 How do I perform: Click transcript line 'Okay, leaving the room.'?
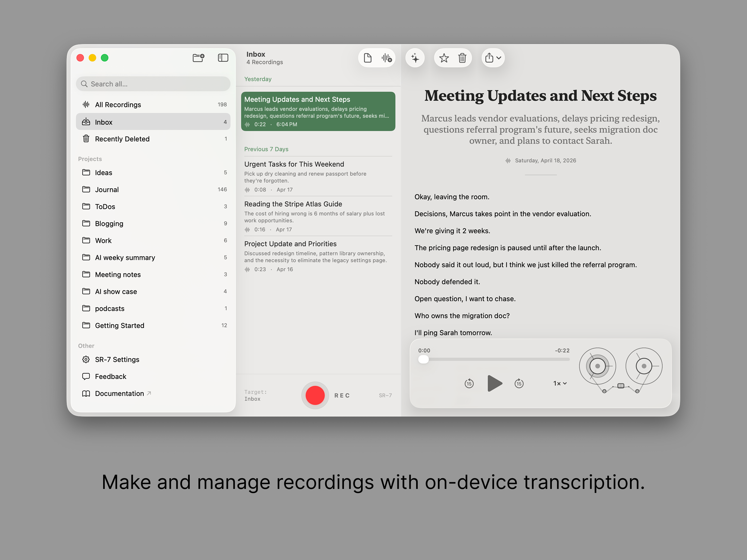click(x=452, y=197)
